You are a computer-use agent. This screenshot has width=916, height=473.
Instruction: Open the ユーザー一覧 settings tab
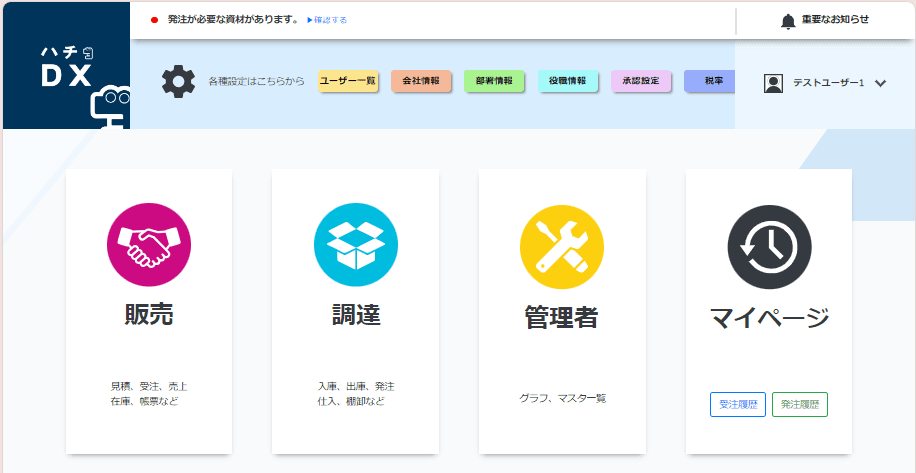[348, 81]
